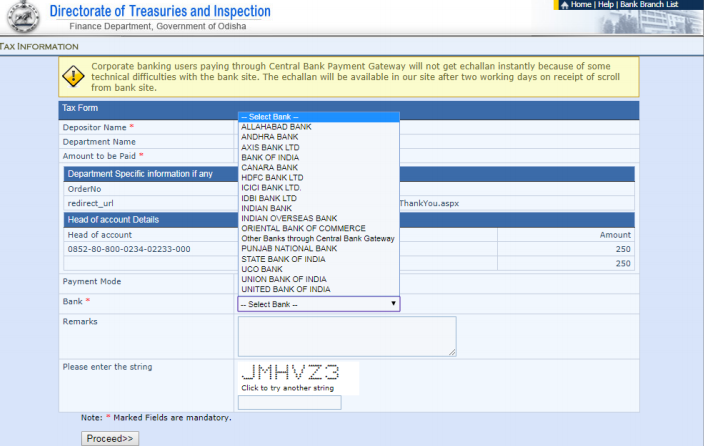Open the Home link
Screen dimensions: 704x446
pos(581,4)
